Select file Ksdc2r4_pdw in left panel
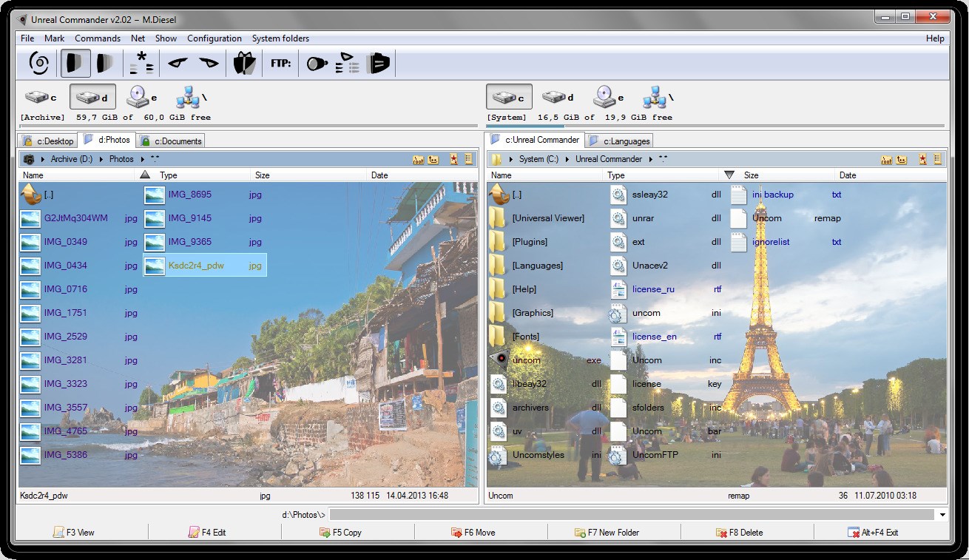Viewport: 969px width, 560px height. click(205, 266)
